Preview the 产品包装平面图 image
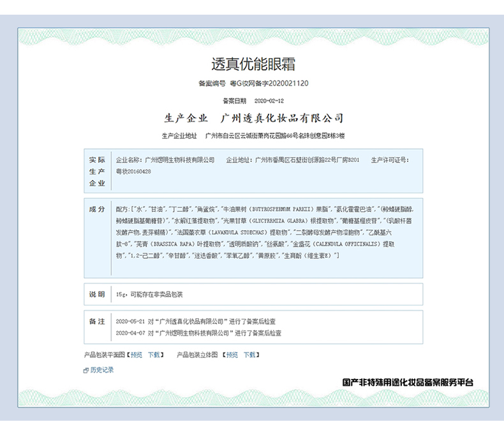Viewport: 504px width, 421px height. click(137, 355)
